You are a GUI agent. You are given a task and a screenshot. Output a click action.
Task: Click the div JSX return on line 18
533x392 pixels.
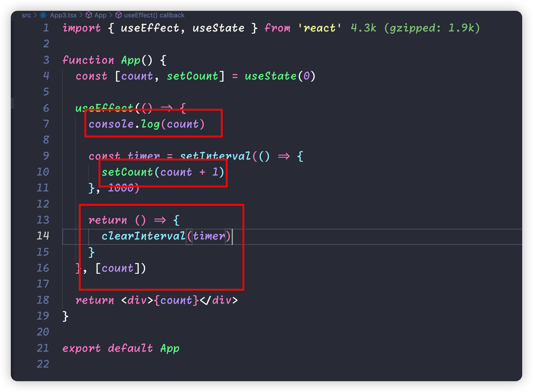pyautogui.click(x=179, y=300)
